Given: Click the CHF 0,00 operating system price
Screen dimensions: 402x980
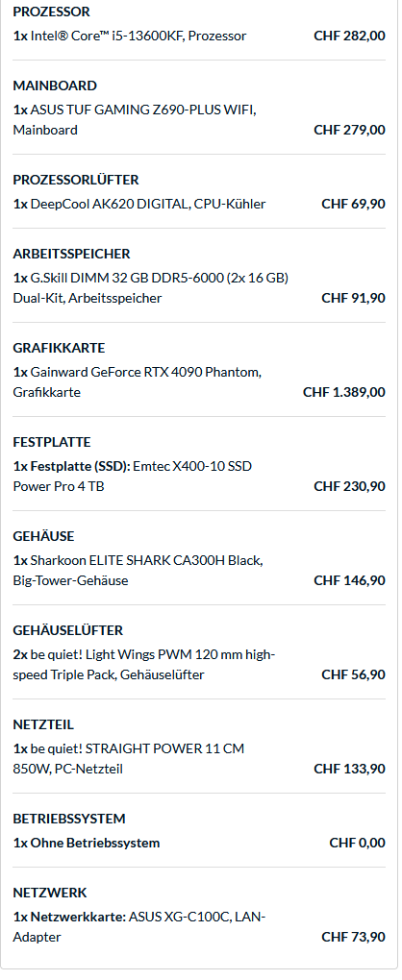Looking at the screenshot, I should [x=358, y=843].
